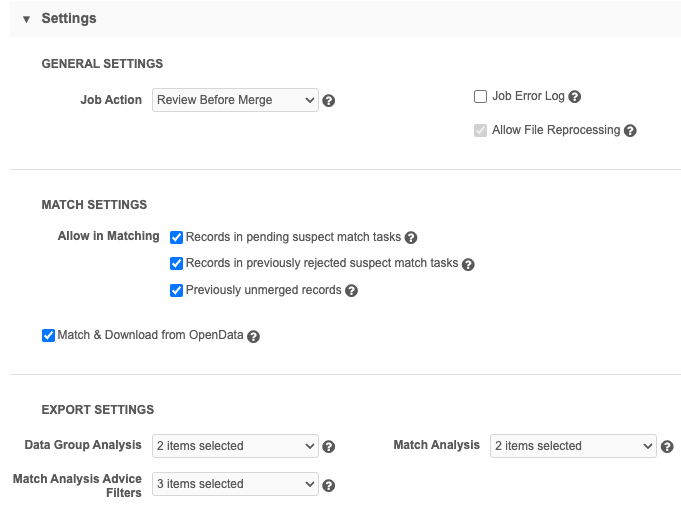Click help icon beside Job Error Log
This screenshot has width=681, height=508.
(x=575, y=97)
